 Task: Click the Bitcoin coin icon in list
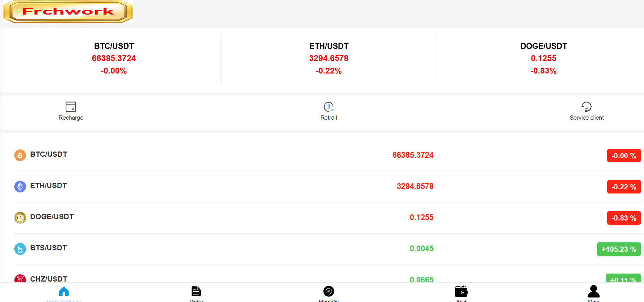click(20, 155)
